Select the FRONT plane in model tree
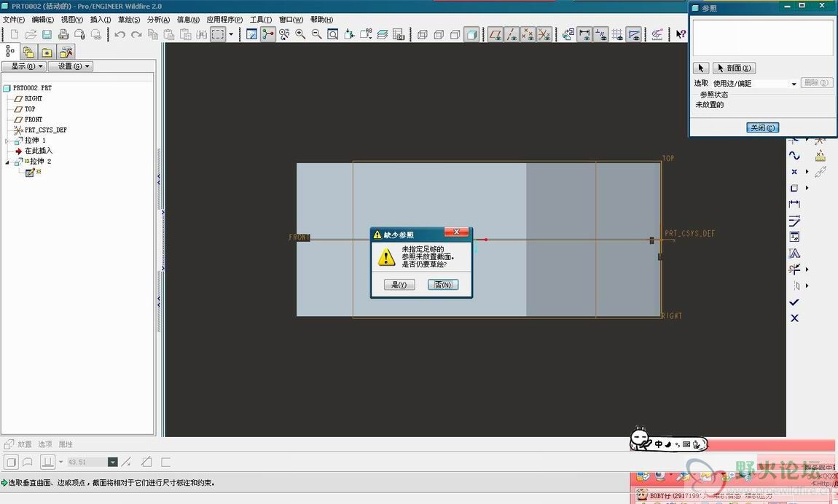The image size is (838, 504). [x=33, y=119]
